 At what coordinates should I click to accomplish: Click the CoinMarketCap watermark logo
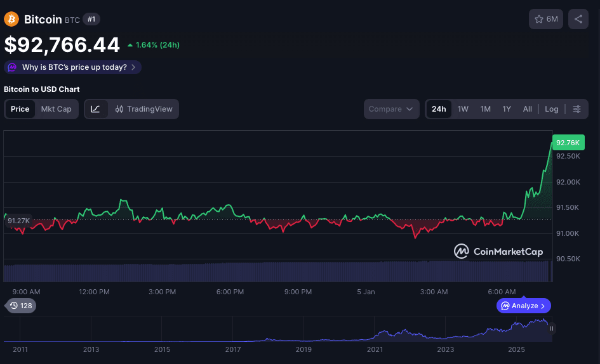pos(498,252)
